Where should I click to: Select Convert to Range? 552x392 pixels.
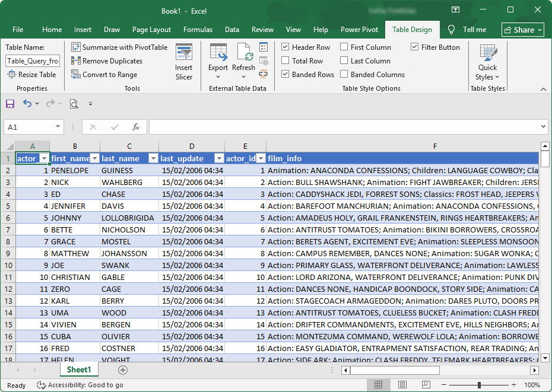76,74
